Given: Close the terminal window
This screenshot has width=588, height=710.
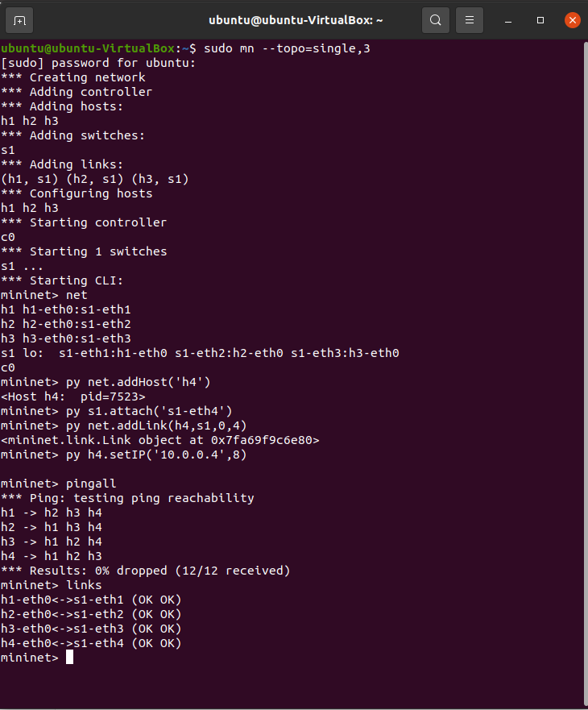Looking at the screenshot, I should 572,20.
